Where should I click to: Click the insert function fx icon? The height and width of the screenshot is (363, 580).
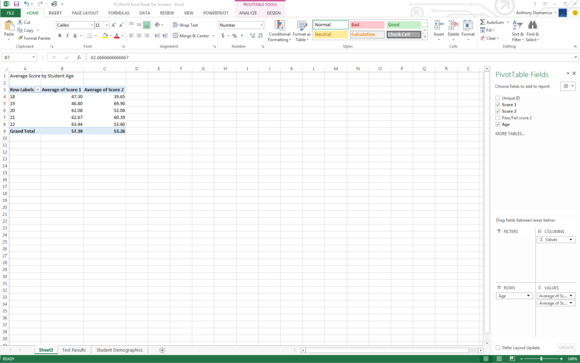click(x=79, y=57)
